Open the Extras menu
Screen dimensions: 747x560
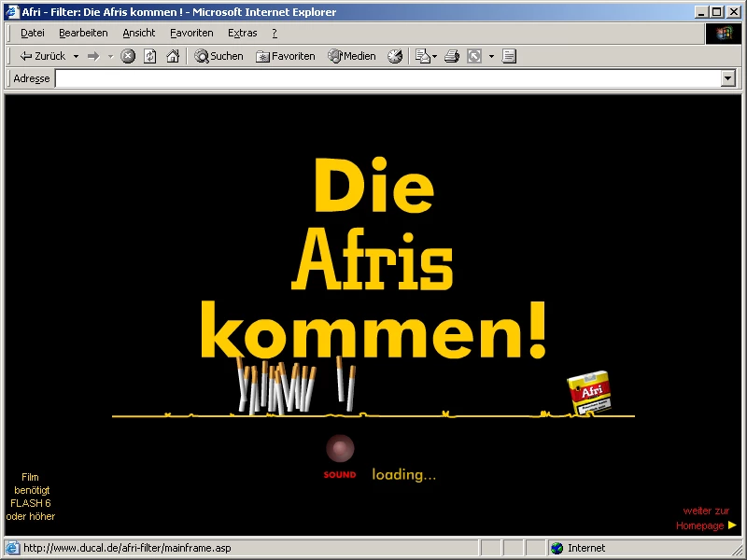(242, 33)
